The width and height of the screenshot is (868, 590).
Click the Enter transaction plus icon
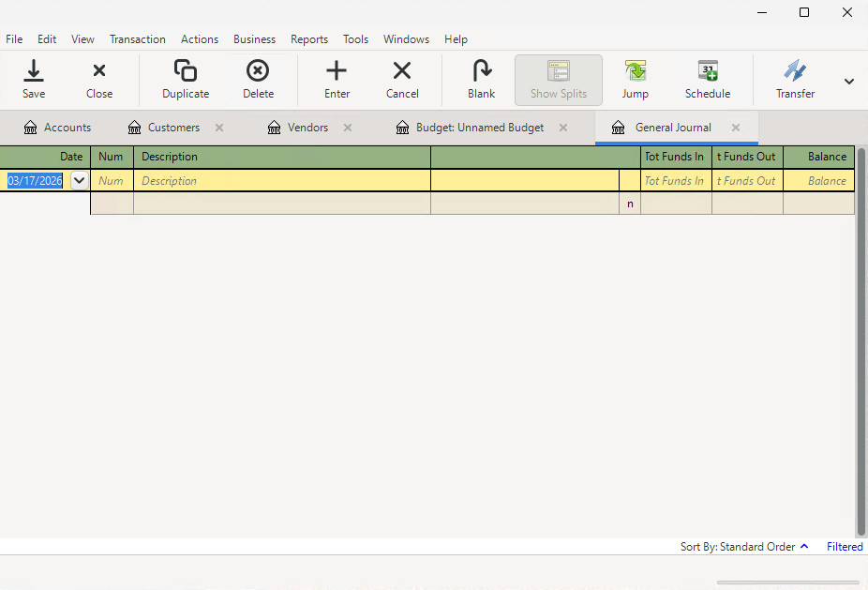337,71
